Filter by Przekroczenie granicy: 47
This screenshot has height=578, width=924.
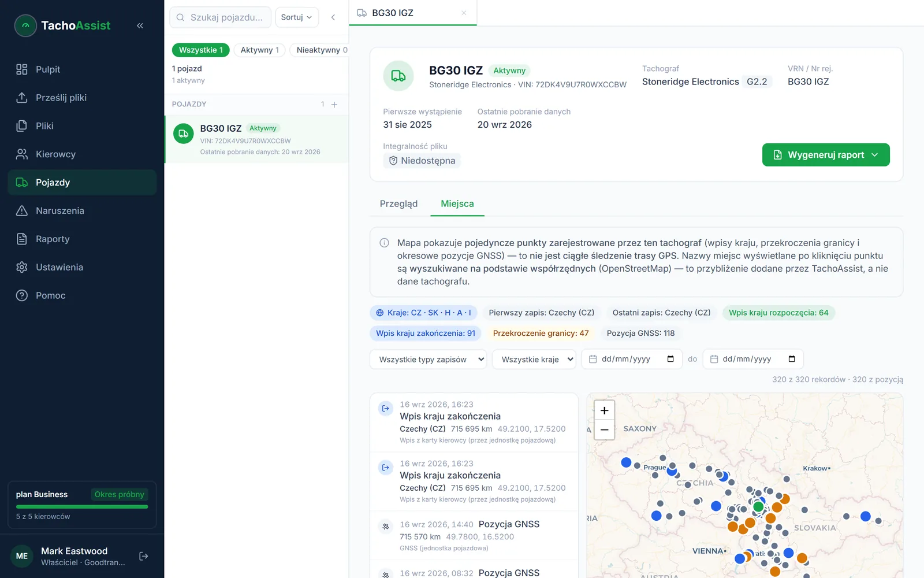(x=541, y=334)
